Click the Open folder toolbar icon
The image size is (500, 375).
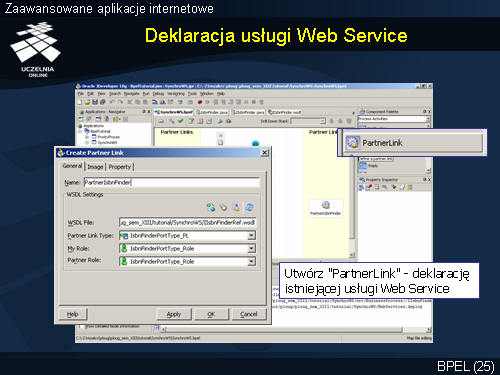(87, 102)
